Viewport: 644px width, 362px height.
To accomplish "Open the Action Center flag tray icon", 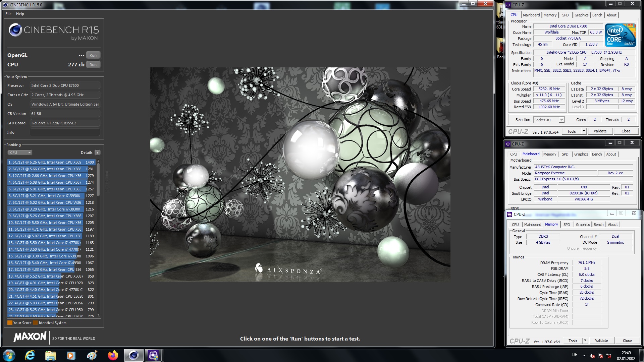I will tap(600, 356).
